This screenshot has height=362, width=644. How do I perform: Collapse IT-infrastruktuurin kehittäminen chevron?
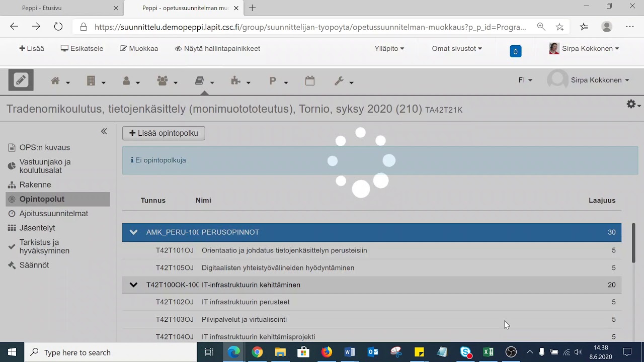(133, 285)
